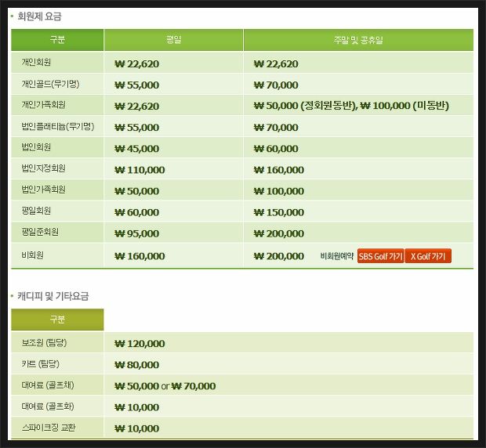The width and height of the screenshot is (486, 448).
Task: Click 법인지정회원 weekend price ₩ 160,000
Action: click(278, 170)
